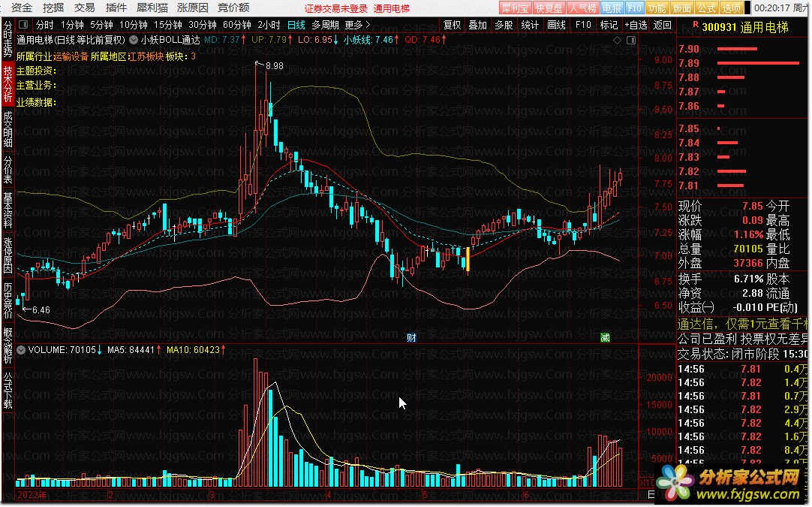Open the 资金 menu
This screenshot has width=812, height=507.
click(21, 8)
